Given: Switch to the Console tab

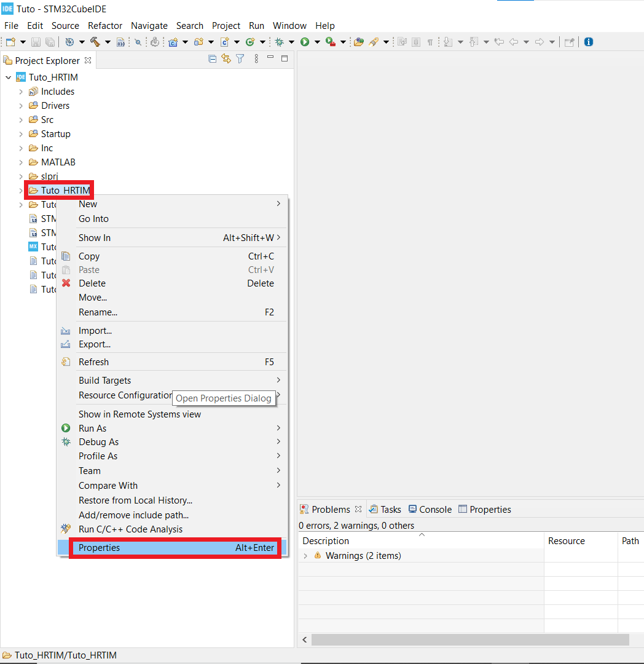Looking at the screenshot, I should [x=430, y=510].
